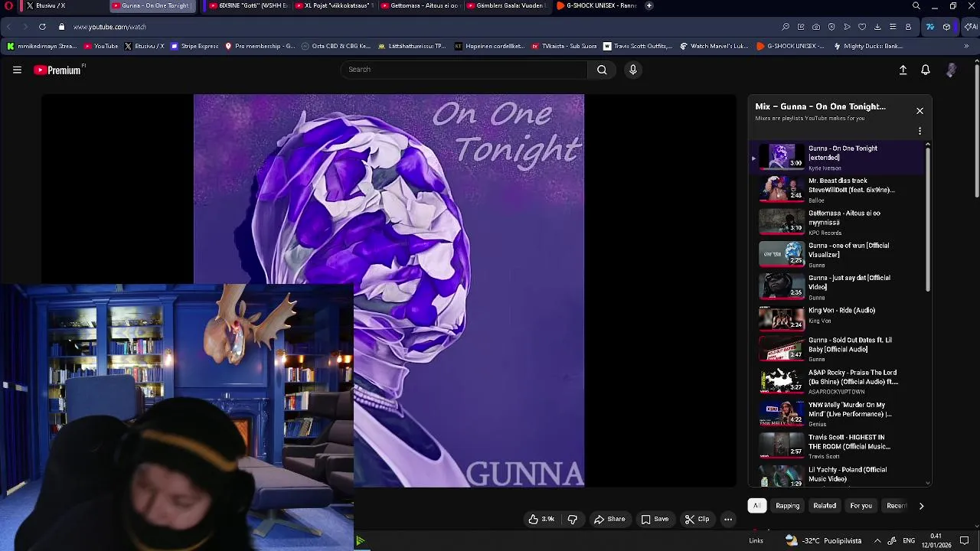This screenshot has height=551, width=980.
Task: Click the YouTube Premium logo
Action: 58,70
